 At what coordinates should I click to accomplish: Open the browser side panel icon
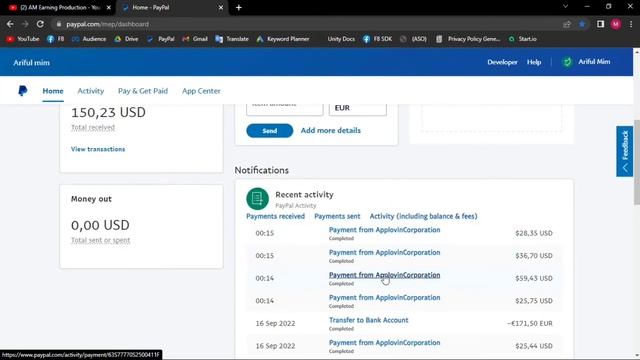(600, 24)
